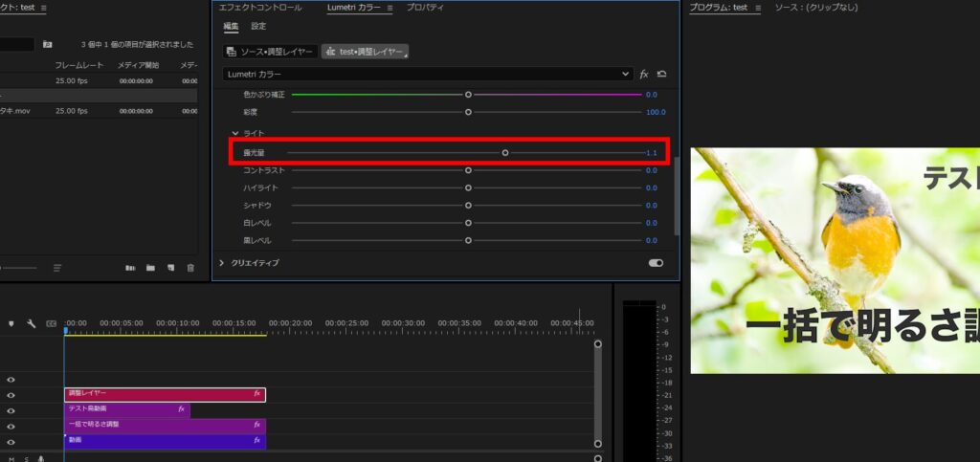Click the 露光量 slider handle
The height and width of the screenshot is (462, 980).
[x=505, y=153]
